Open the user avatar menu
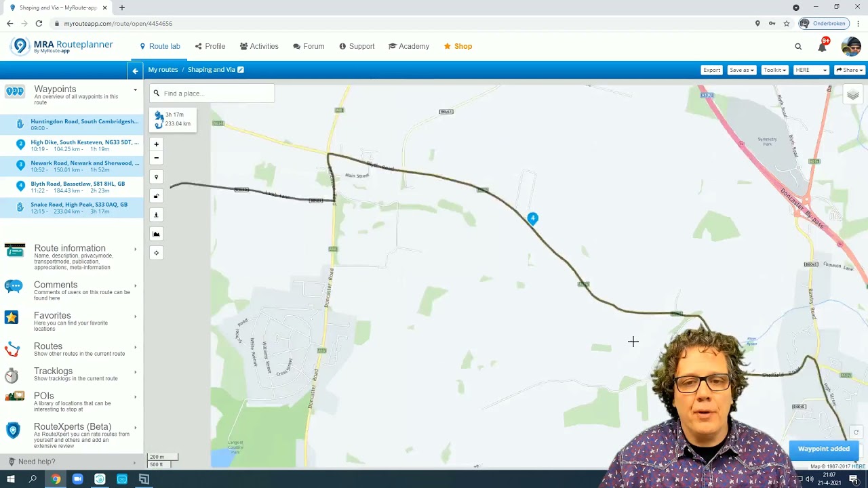 click(850, 46)
